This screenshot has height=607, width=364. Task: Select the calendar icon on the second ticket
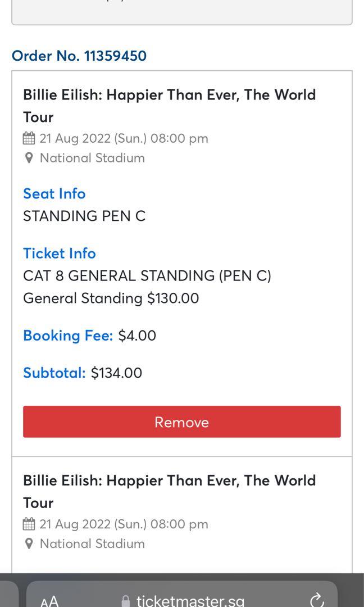(28, 523)
